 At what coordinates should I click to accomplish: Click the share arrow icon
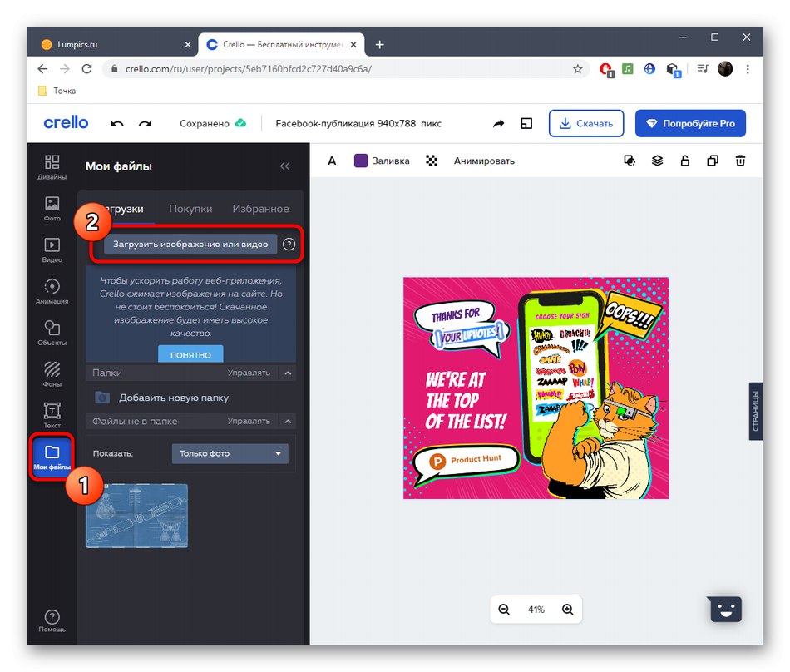498,123
